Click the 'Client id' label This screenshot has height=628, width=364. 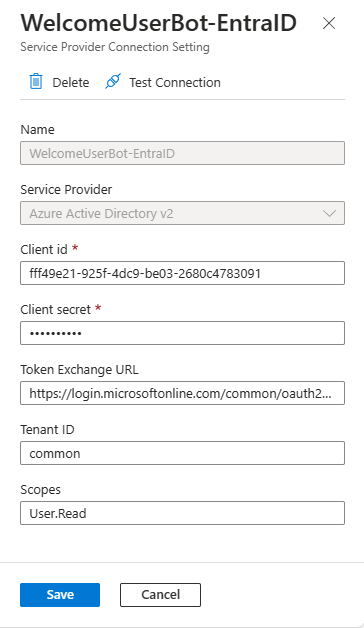pos(44,250)
